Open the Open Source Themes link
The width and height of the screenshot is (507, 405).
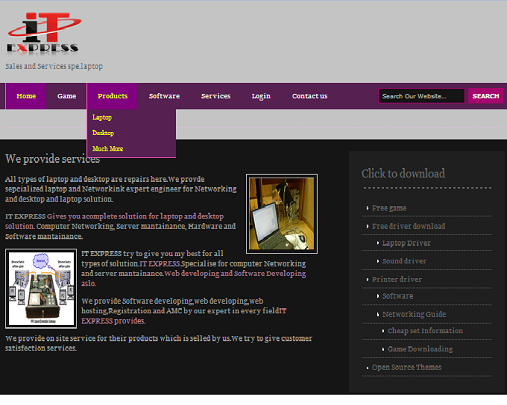point(407,367)
